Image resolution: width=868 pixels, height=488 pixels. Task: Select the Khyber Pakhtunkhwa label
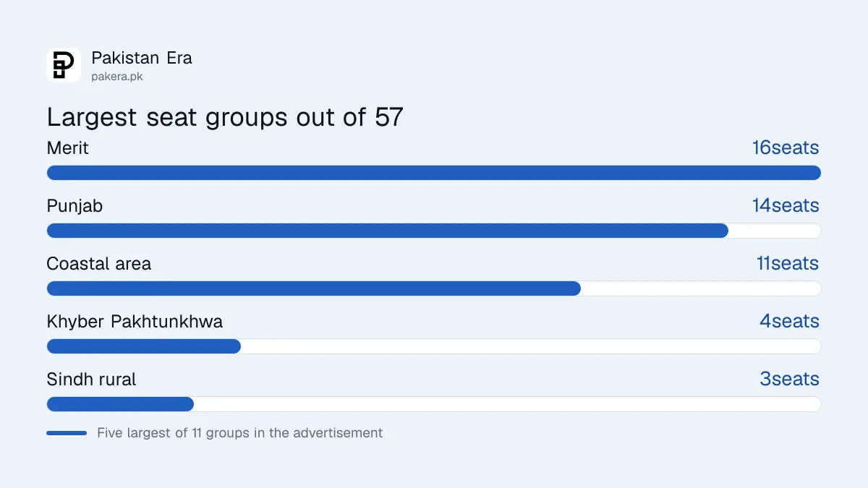pos(135,322)
